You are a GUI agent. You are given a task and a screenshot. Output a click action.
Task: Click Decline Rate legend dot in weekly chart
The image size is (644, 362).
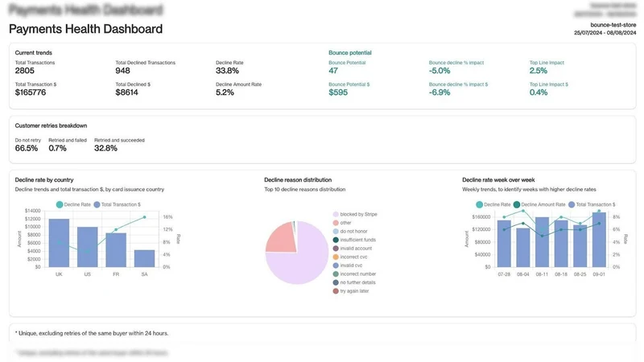(479, 204)
